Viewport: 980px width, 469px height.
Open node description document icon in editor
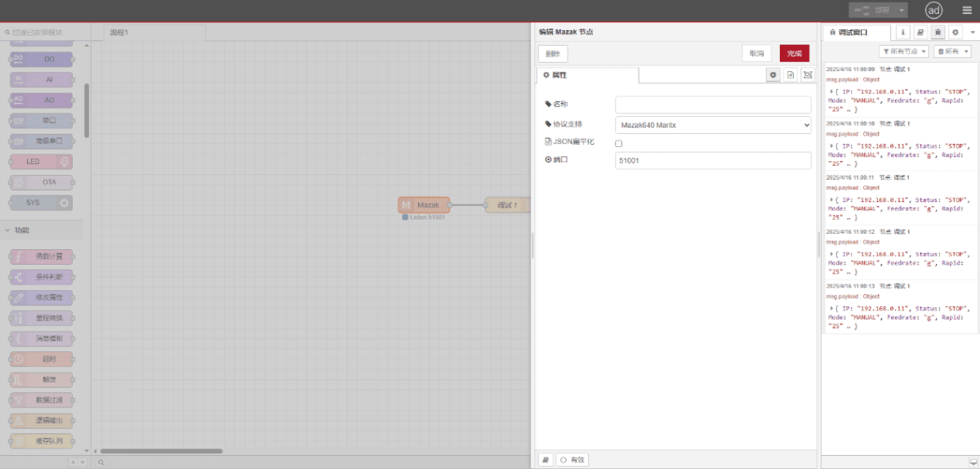[791, 74]
